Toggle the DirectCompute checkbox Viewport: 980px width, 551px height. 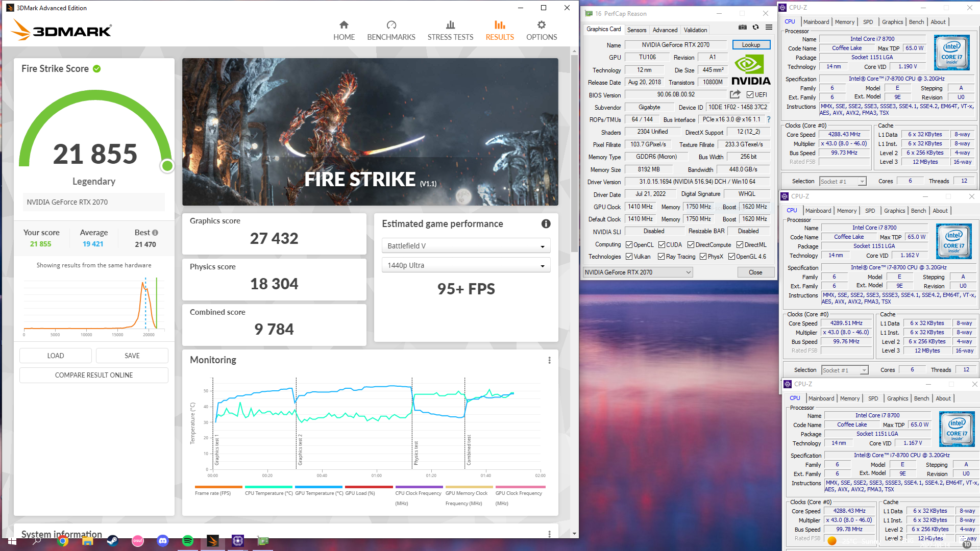(691, 245)
